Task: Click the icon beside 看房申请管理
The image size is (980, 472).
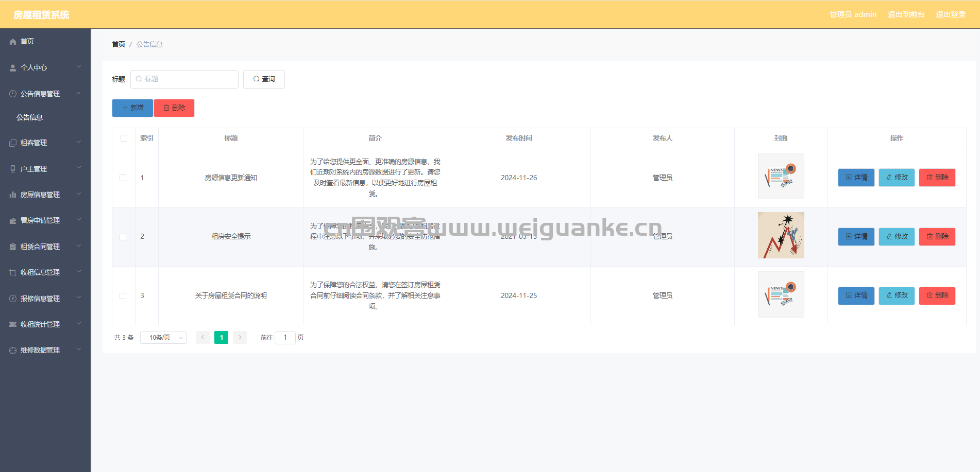Action: click(x=13, y=220)
